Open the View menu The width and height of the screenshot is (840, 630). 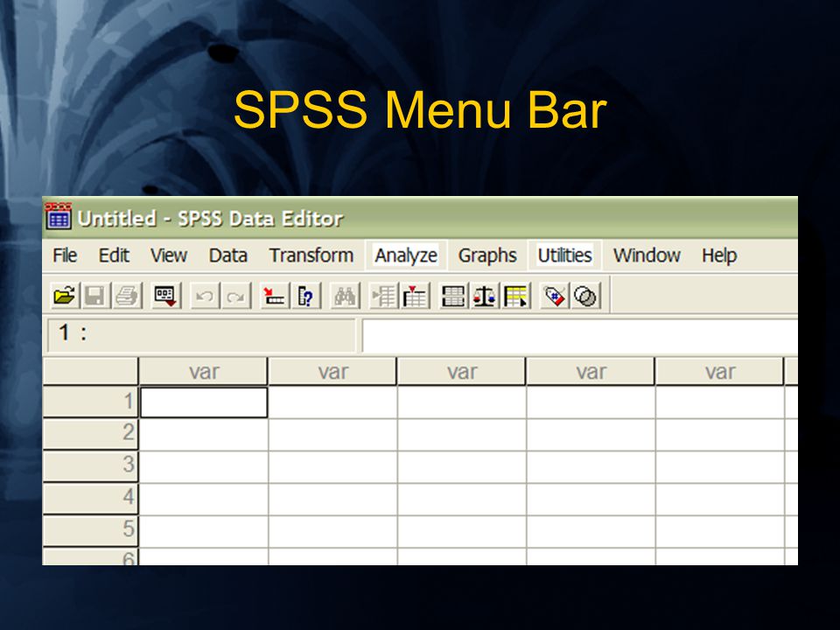tap(169, 255)
